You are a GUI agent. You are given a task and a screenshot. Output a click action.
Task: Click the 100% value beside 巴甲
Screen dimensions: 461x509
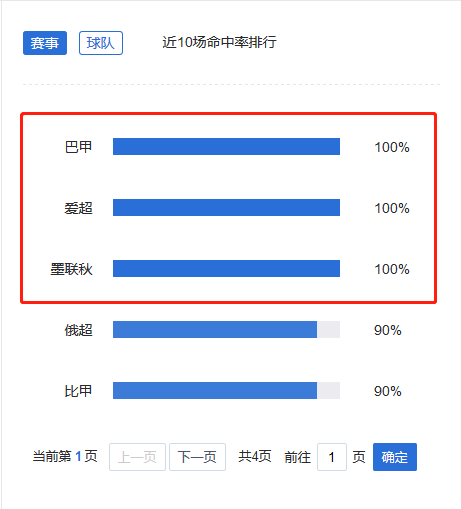click(392, 147)
